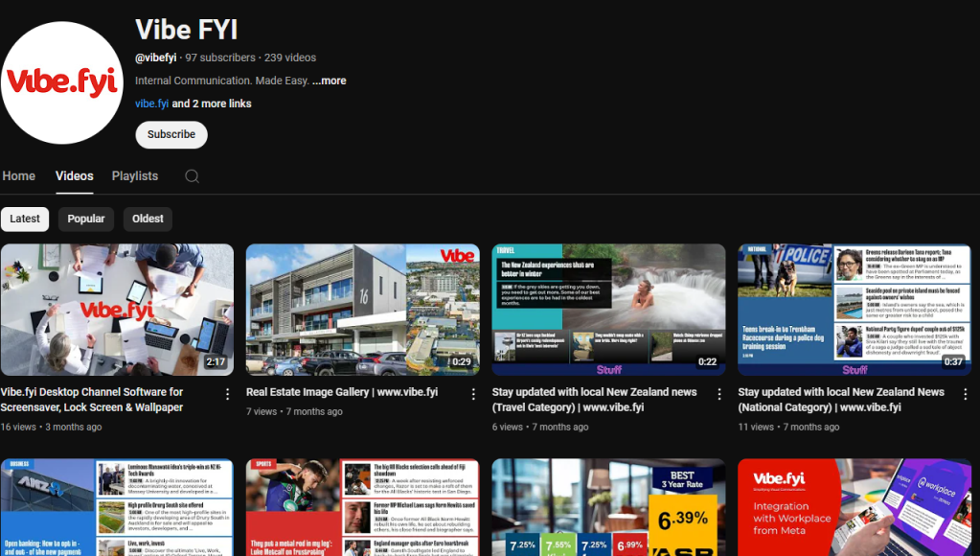Viewport: 980px width, 556px height.
Task: Play the Desktop Channel Software video thumbnail
Action: tap(117, 310)
